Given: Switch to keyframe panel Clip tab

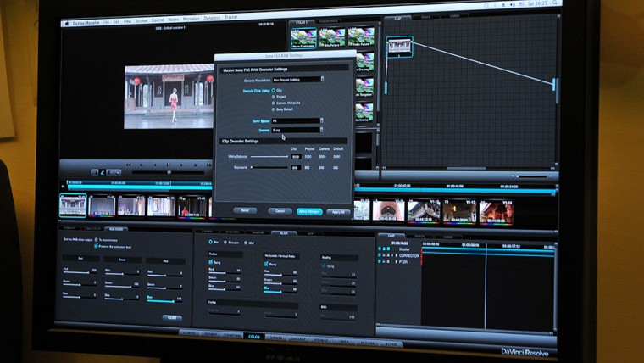Looking at the screenshot, I should (391, 236).
